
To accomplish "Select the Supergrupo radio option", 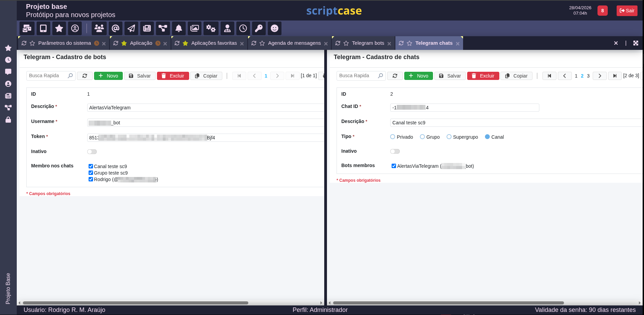I will pyautogui.click(x=449, y=137).
